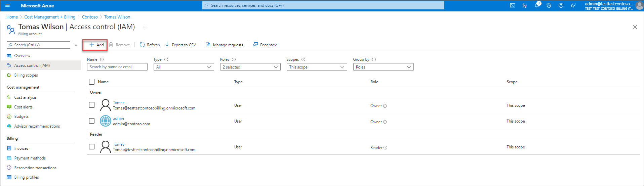
Task: Open the Settings gear icon
Action: click(549, 5)
